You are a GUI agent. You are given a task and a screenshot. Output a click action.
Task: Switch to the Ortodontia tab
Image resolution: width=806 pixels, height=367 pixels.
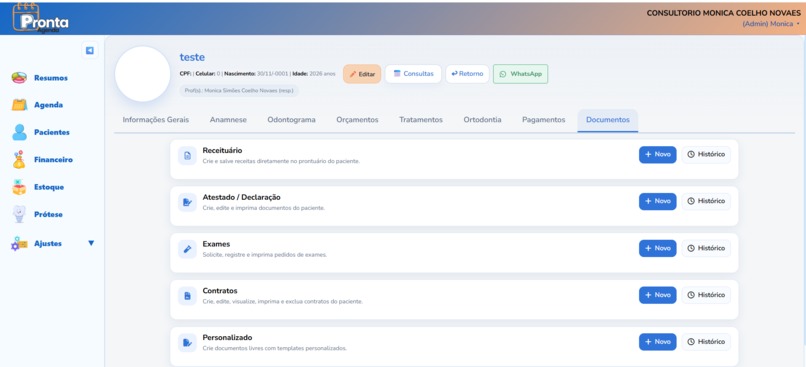point(482,120)
